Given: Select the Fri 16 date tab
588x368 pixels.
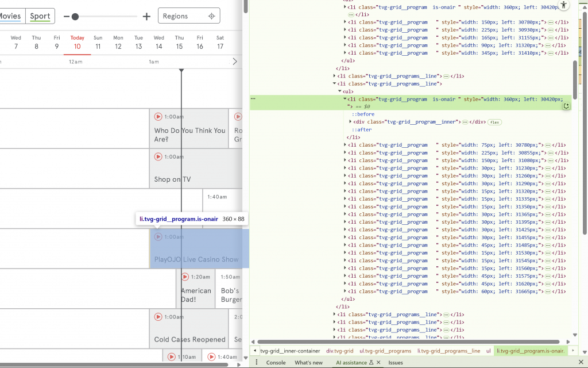Looking at the screenshot, I should pos(200,42).
